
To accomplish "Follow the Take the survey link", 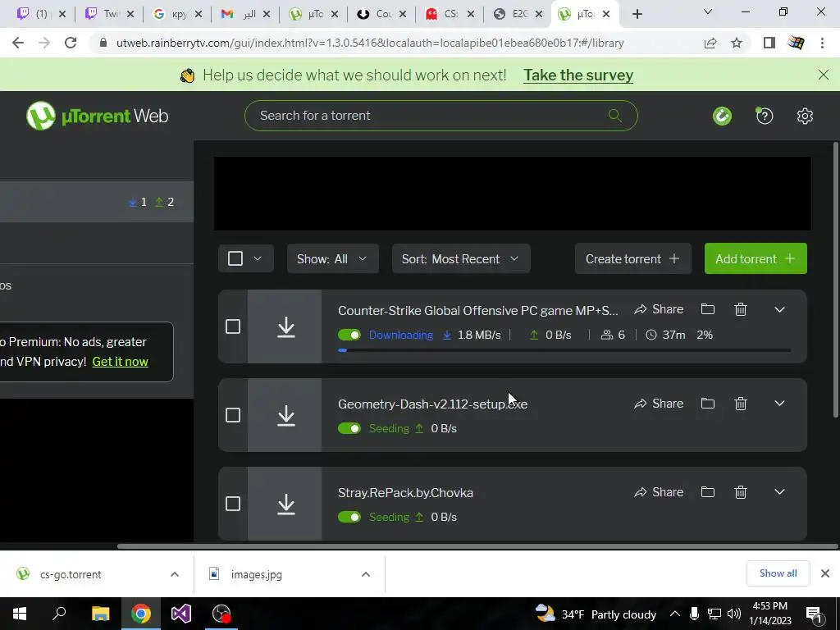I will [578, 75].
